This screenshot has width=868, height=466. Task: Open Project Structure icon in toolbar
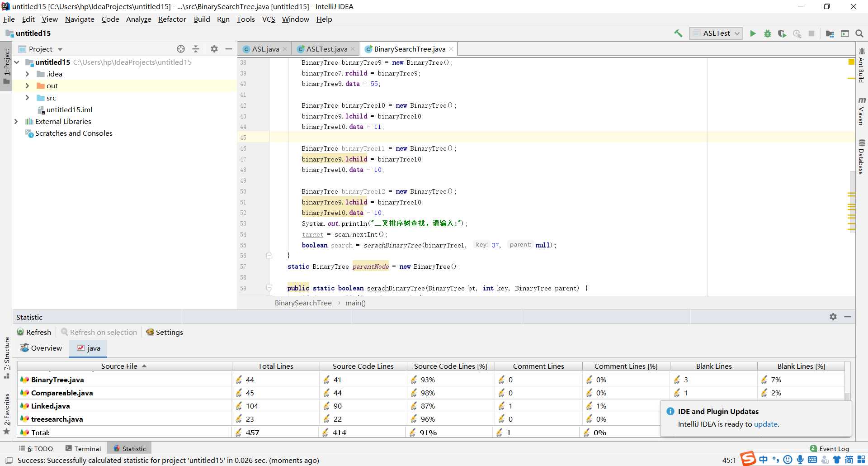tap(830, 33)
